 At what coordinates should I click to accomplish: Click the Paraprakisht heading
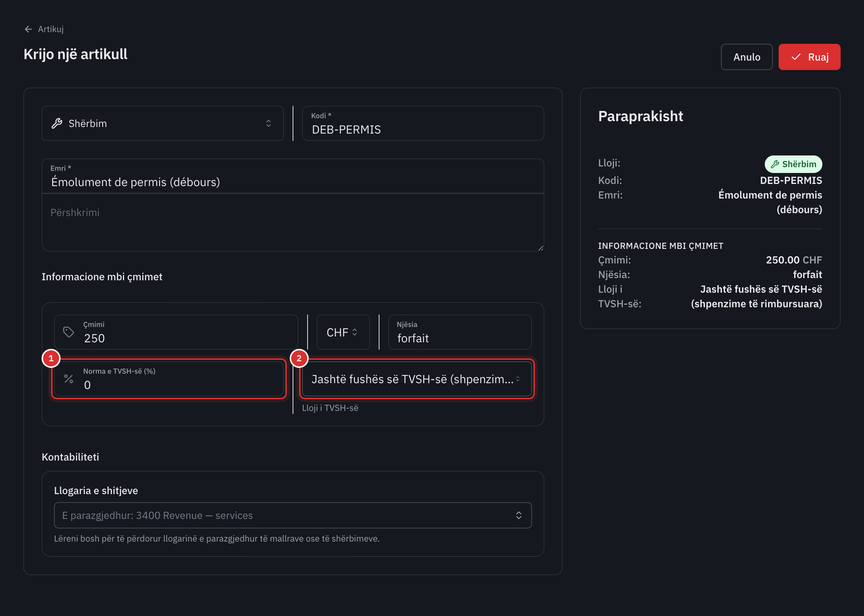tap(640, 116)
